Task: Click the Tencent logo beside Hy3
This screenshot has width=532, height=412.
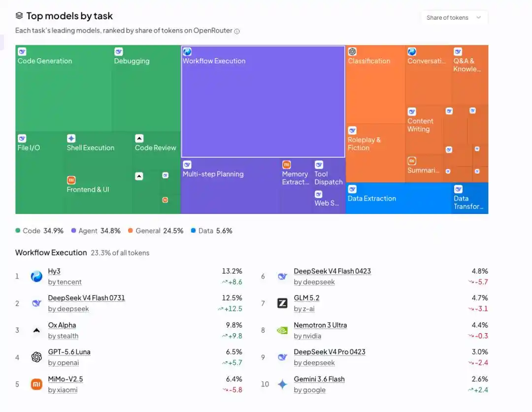Action: (36, 276)
